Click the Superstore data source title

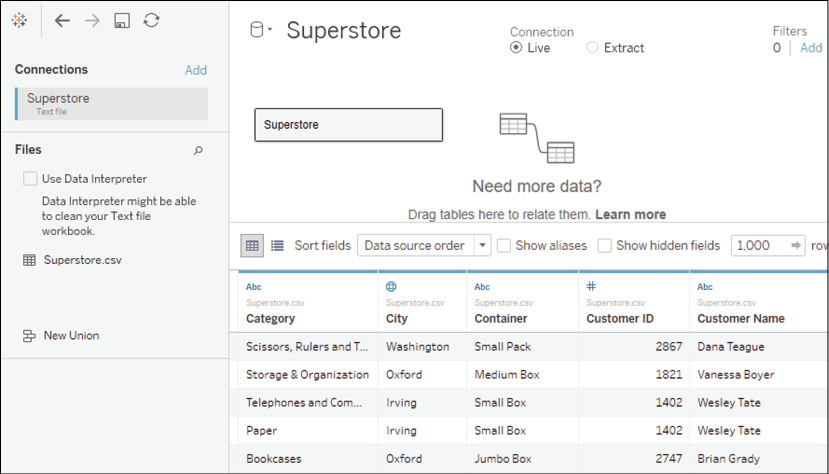pyautogui.click(x=344, y=30)
